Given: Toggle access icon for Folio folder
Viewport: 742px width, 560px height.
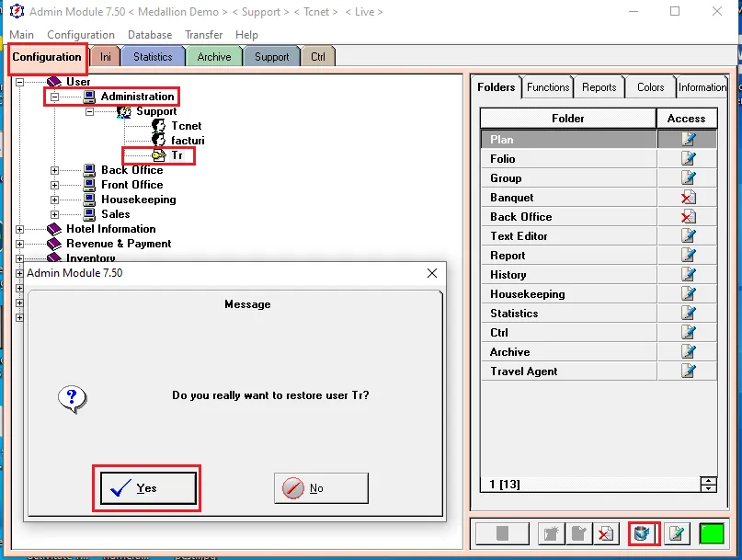Looking at the screenshot, I should 688,158.
